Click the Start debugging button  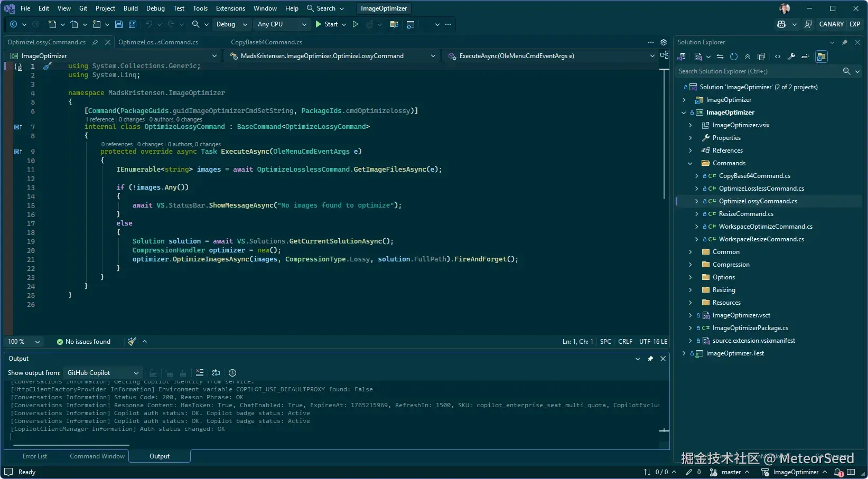(x=326, y=24)
